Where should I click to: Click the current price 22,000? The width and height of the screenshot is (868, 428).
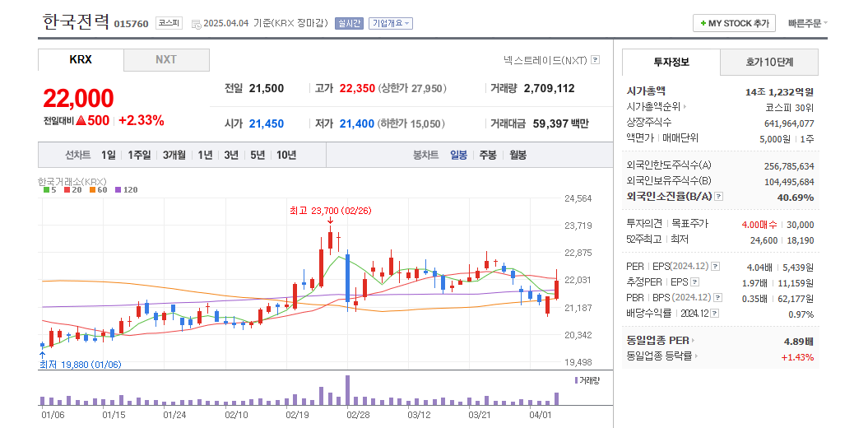(x=78, y=98)
